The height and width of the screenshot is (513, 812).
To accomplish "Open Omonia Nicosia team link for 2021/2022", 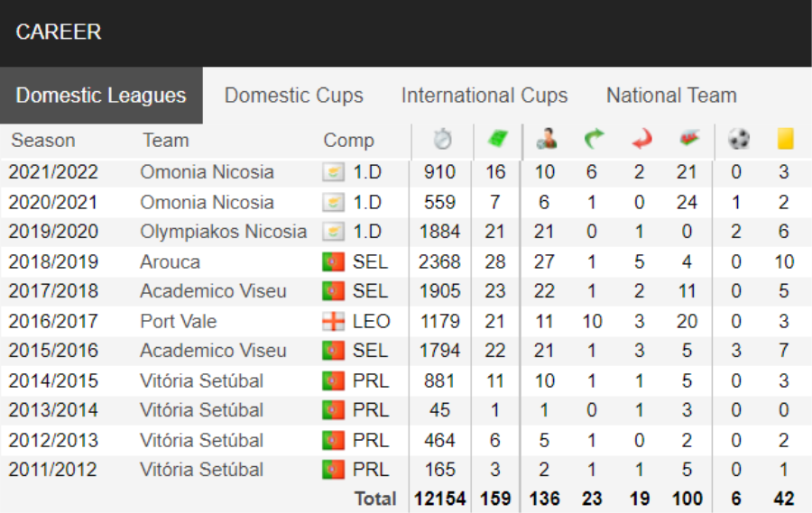I will [207, 172].
